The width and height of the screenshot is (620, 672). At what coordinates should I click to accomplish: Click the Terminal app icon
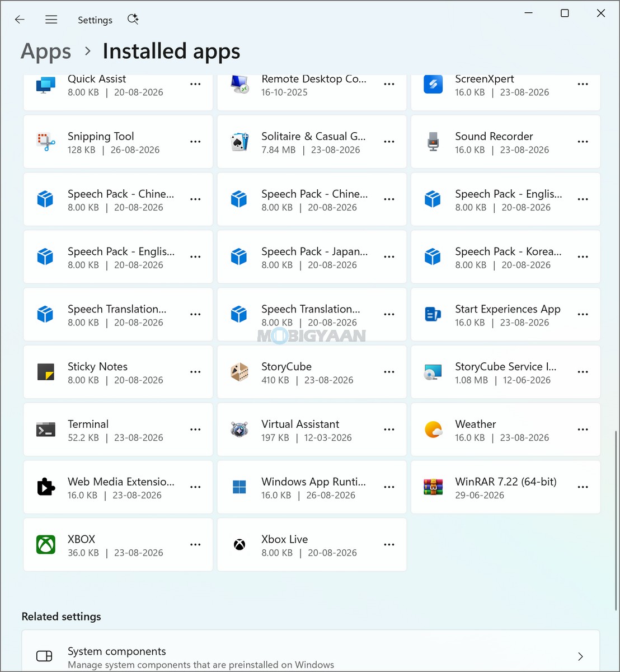45,430
